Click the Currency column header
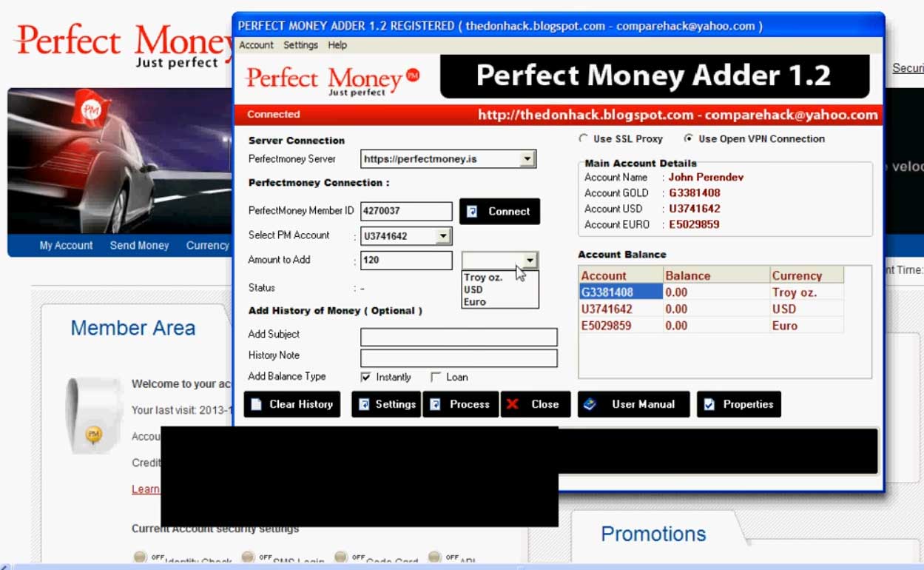Viewport: 924px width, 570px height. click(807, 275)
